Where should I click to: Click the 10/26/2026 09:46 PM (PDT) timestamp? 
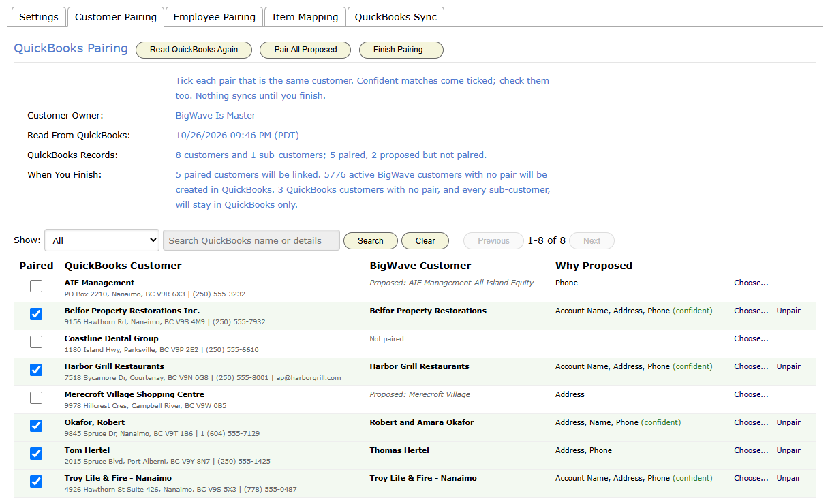point(237,136)
